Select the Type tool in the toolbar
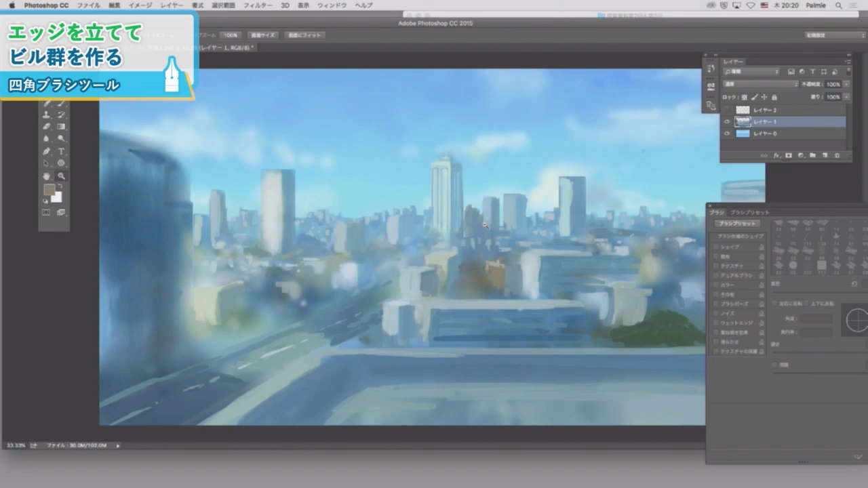Viewport: 868px width, 488px height. click(61, 151)
